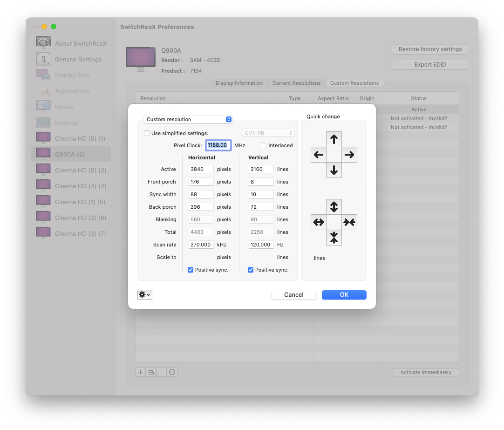The width and height of the screenshot is (504, 430).
Task: Click the Resolution column header
Action: pyautogui.click(x=206, y=98)
